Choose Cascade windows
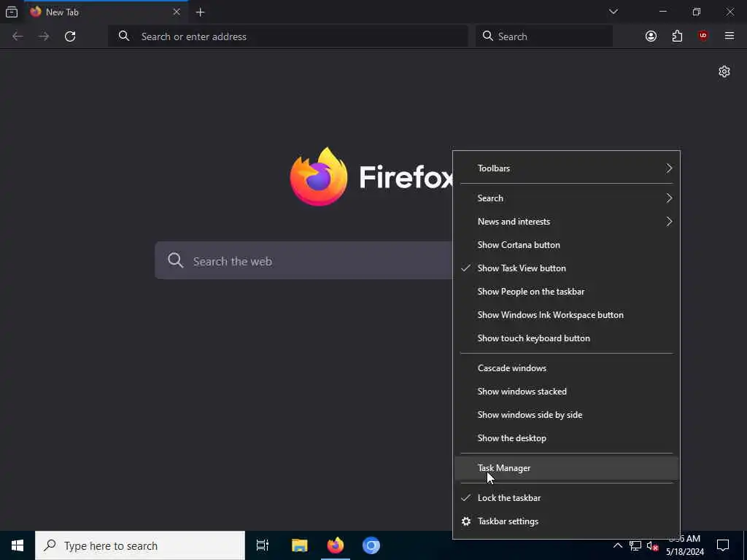This screenshot has height=560, width=747. point(566,368)
